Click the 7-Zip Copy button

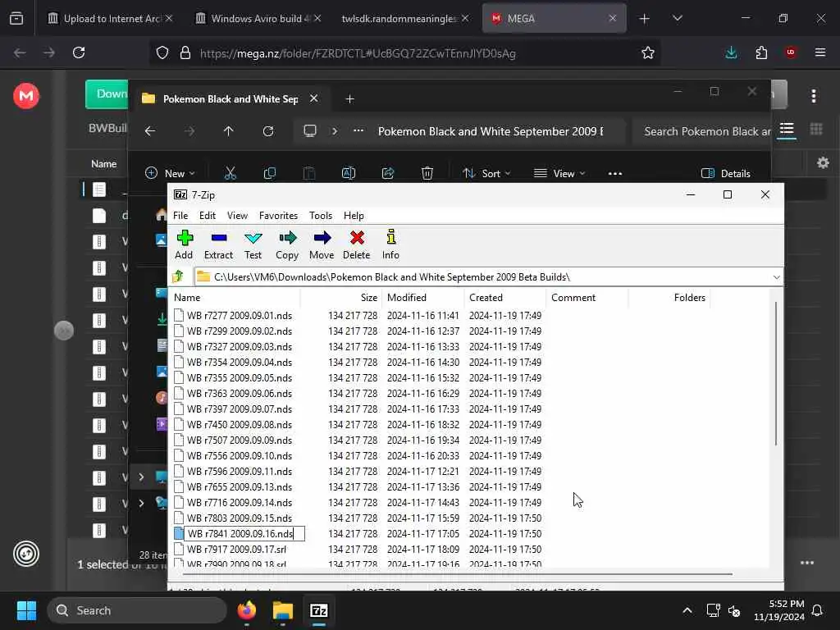point(287,244)
